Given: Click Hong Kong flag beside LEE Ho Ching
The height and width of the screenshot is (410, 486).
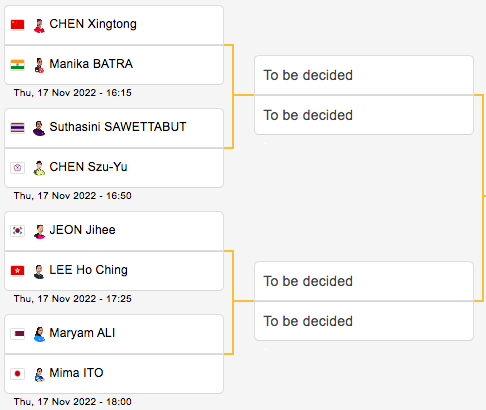Looking at the screenshot, I should [x=17, y=271].
